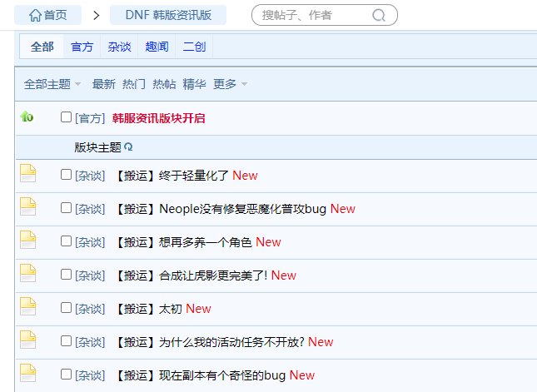Check the box for 韩服资讯版块开启
Viewport: 537px width, 392px height.
pos(66,117)
